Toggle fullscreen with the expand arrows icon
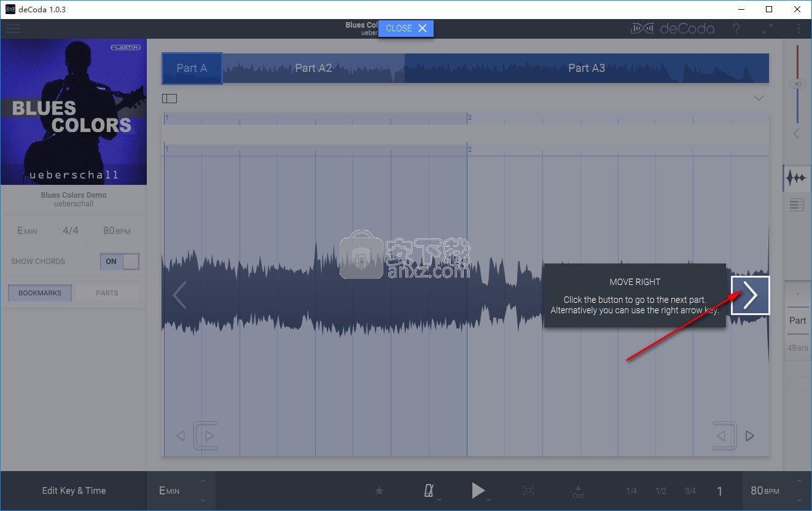Screen dimensions: 812x511 pyautogui.click(x=767, y=28)
